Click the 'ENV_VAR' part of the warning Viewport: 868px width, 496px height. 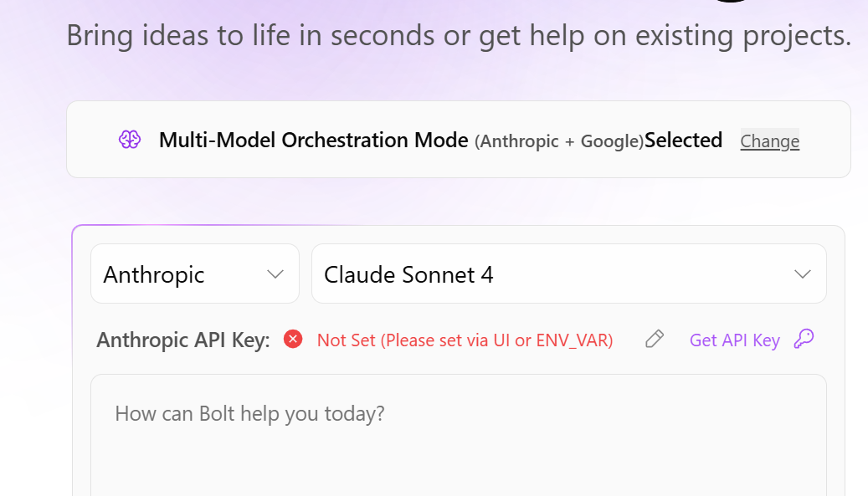tap(573, 340)
